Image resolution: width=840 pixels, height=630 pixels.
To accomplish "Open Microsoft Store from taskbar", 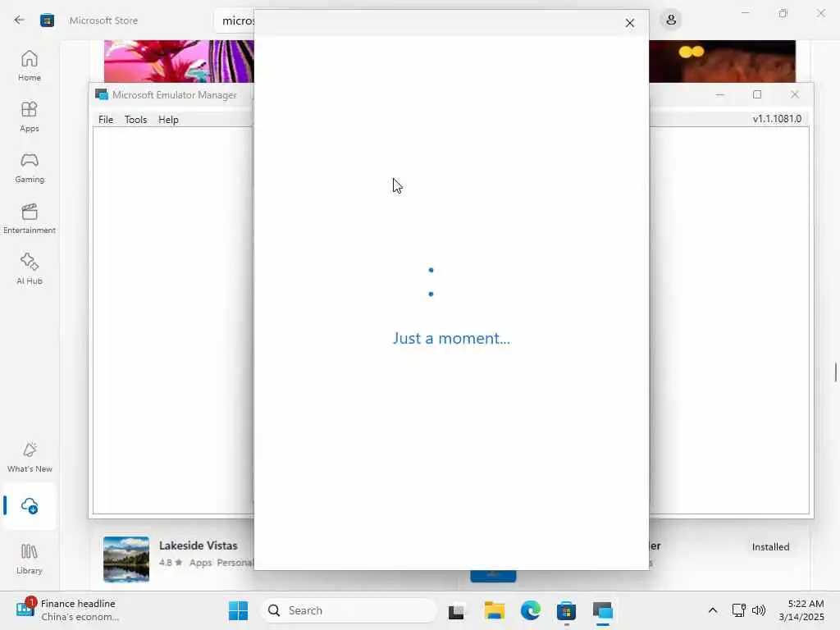I will 566,610.
